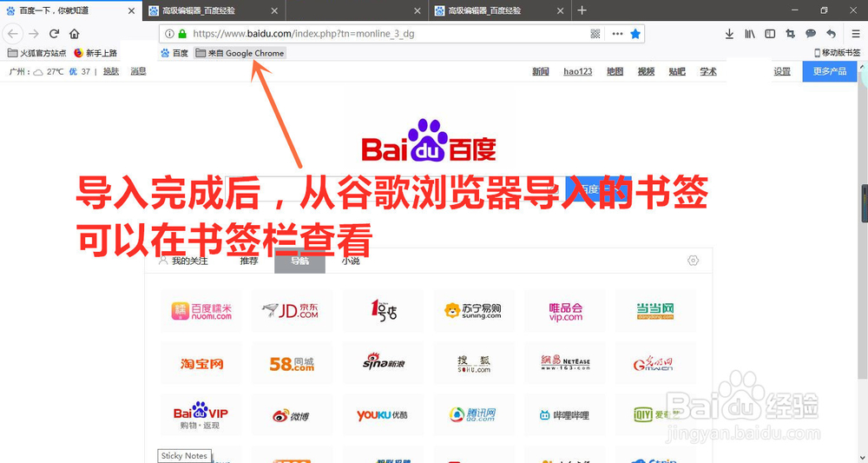Expand 来自 Google Chrome bookmark folder
Image resolution: width=868 pixels, height=463 pixels.
240,53
